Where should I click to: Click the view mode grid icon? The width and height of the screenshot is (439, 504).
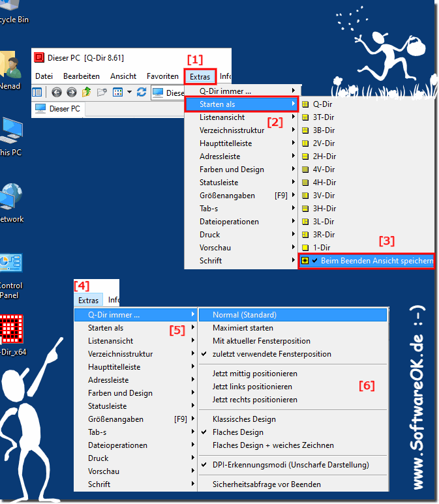pos(117,93)
